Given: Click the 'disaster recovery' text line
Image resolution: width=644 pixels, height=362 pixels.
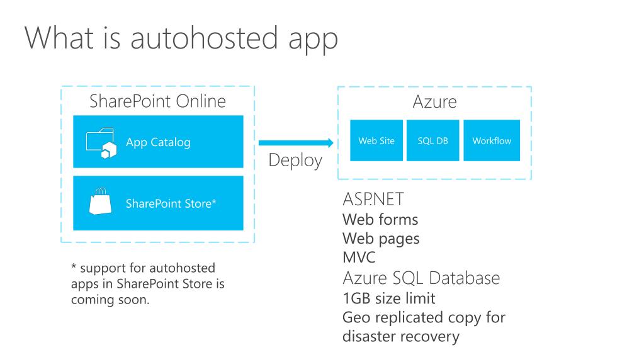Looking at the screenshot, I should tap(401, 337).
